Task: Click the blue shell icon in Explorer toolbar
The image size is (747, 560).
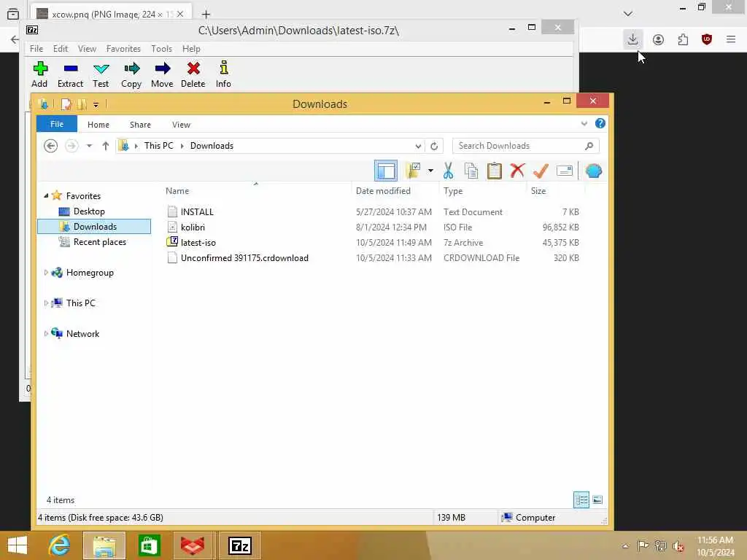Action: coord(594,171)
